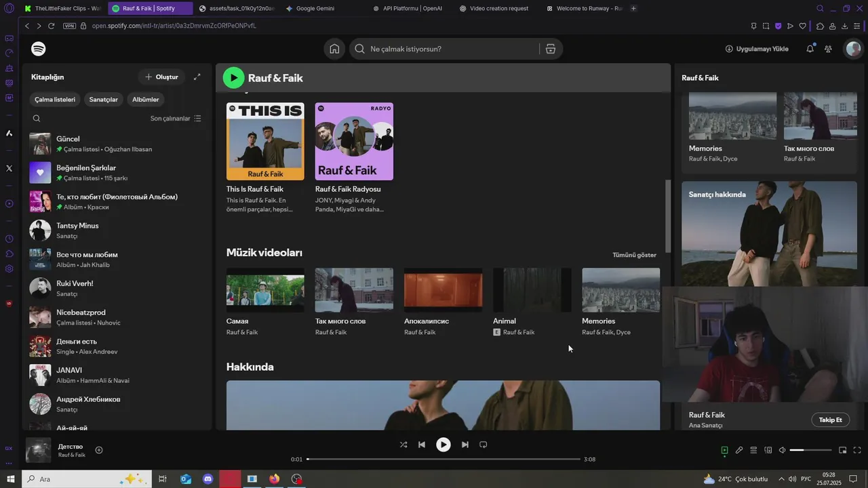Show hidden system tray icons
Viewport: 868px width, 488px height.
pos(781,479)
